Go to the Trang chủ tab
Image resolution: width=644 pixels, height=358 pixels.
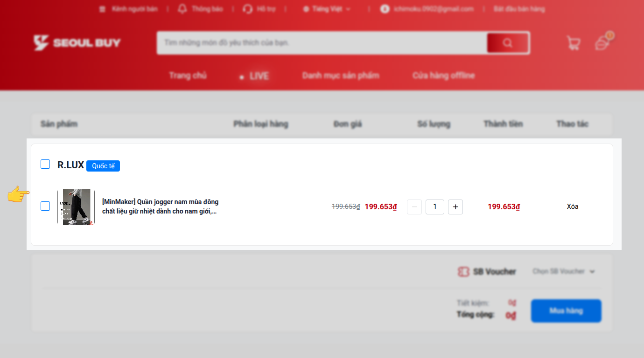188,76
